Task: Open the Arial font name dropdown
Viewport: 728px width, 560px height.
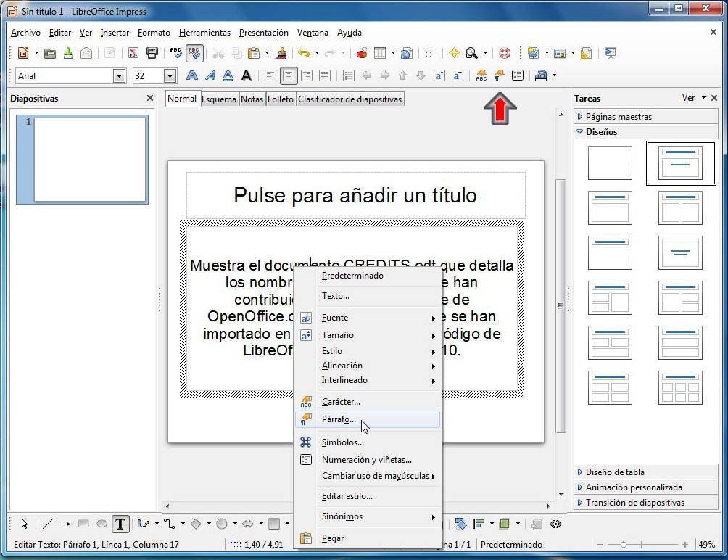Action: pyautogui.click(x=119, y=75)
